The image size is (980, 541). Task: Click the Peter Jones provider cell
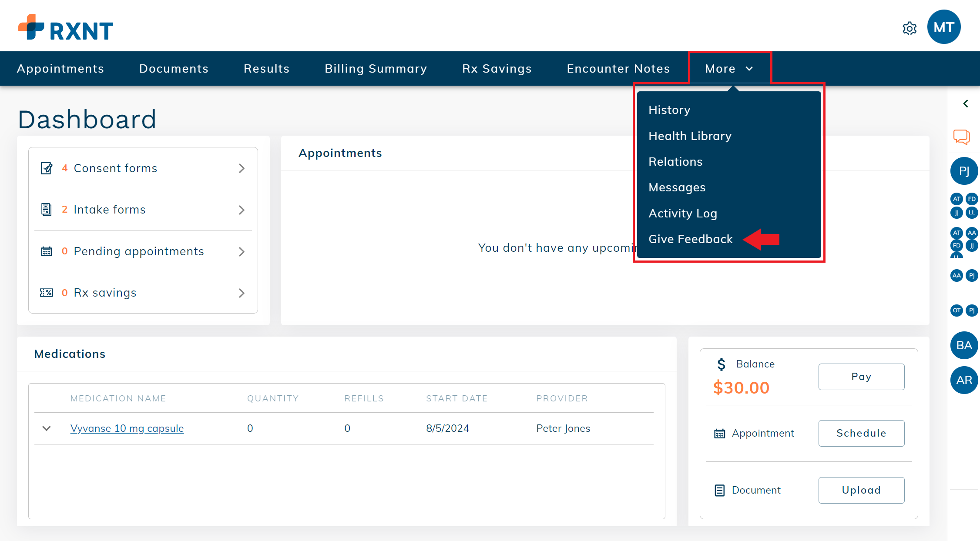pos(563,428)
